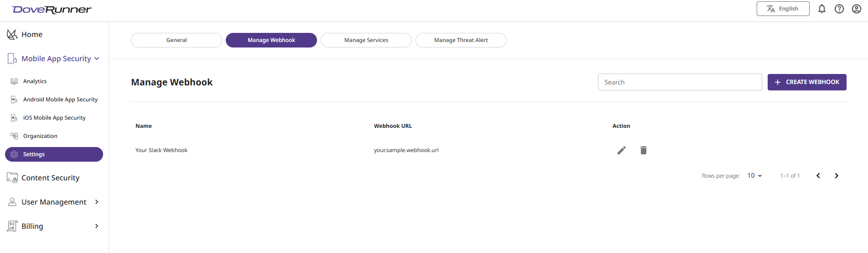Open Home in the sidebar

tap(32, 34)
